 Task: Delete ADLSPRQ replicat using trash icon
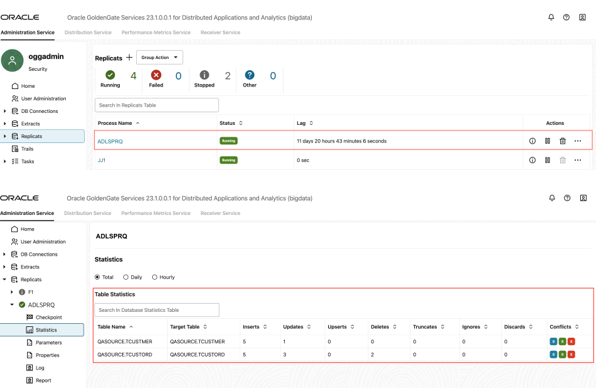click(563, 141)
